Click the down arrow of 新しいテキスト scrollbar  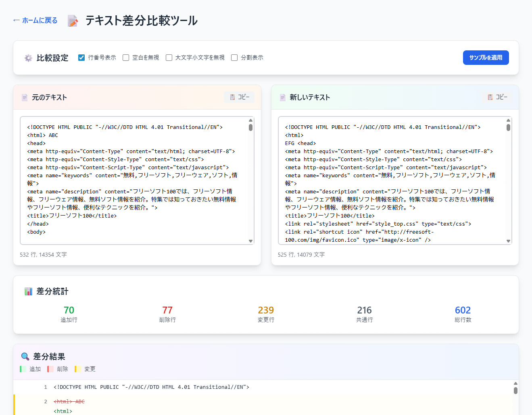pyautogui.click(x=508, y=241)
